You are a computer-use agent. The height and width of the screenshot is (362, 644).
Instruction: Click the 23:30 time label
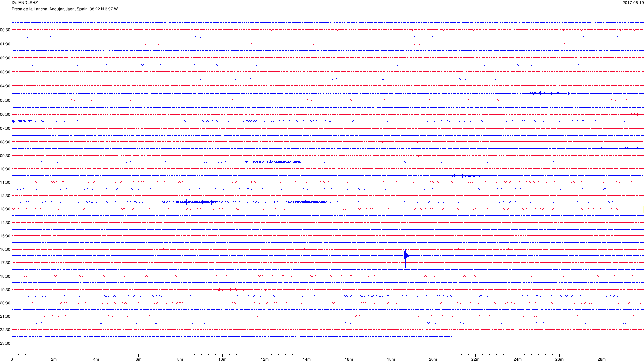pos(5,344)
